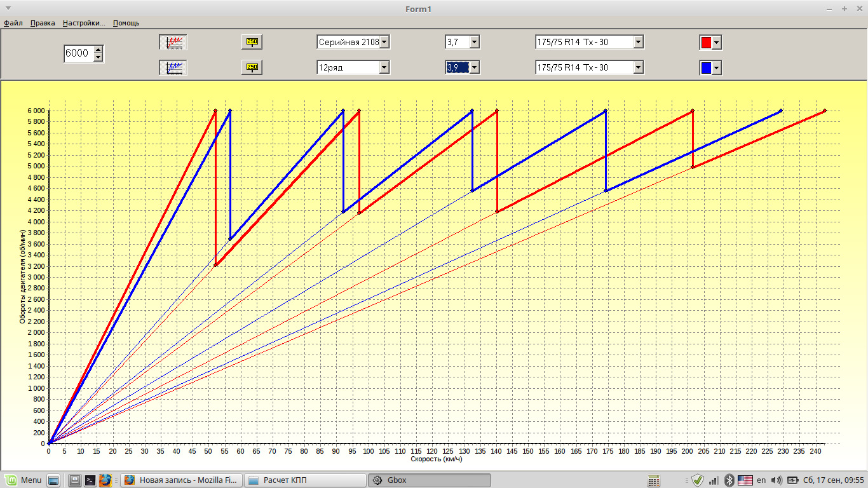Click the US flag keyboard layout icon
Screen dimensions: 868x488
point(745,480)
